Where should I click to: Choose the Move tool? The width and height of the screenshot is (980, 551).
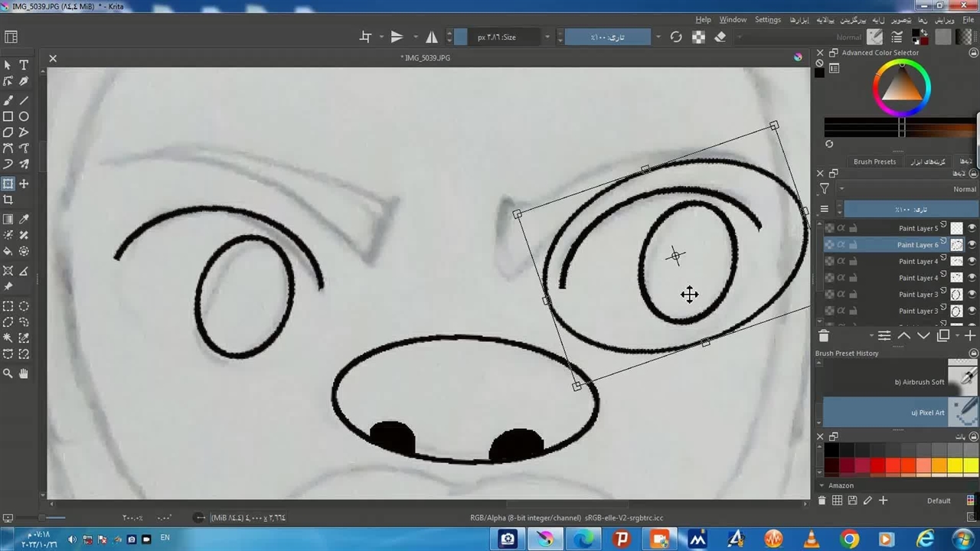(x=24, y=184)
